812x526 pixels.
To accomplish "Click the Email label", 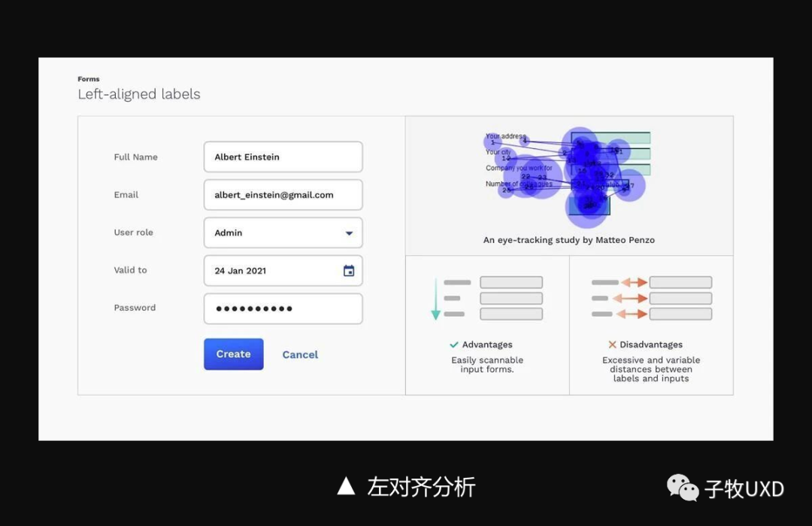I will [126, 195].
